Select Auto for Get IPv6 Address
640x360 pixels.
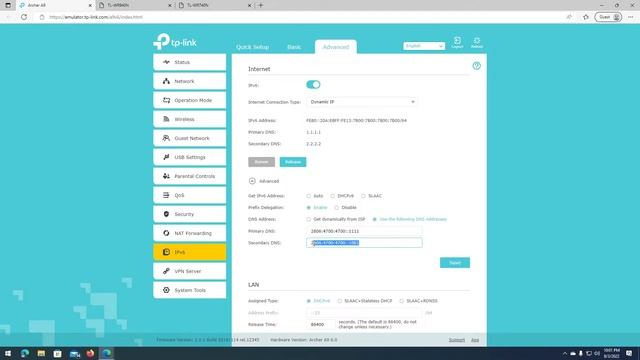pyautogui.click(x=309, y=196)
